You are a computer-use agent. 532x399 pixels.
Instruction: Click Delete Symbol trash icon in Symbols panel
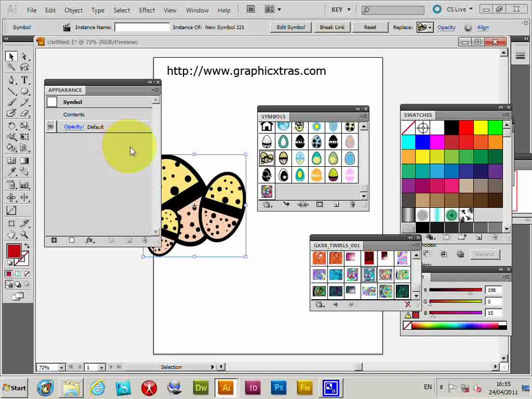[x=352, y=204]
